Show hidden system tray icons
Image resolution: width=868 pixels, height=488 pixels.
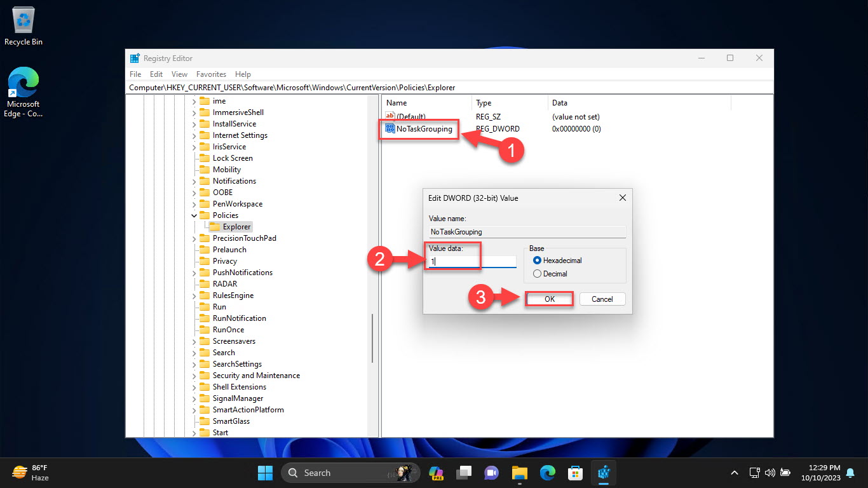pos(735,473)
